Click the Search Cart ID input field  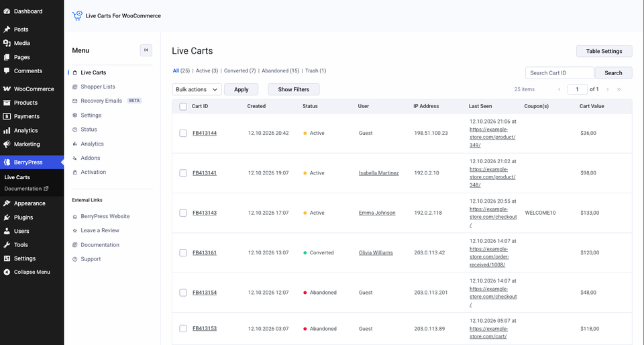coord(559,72)
